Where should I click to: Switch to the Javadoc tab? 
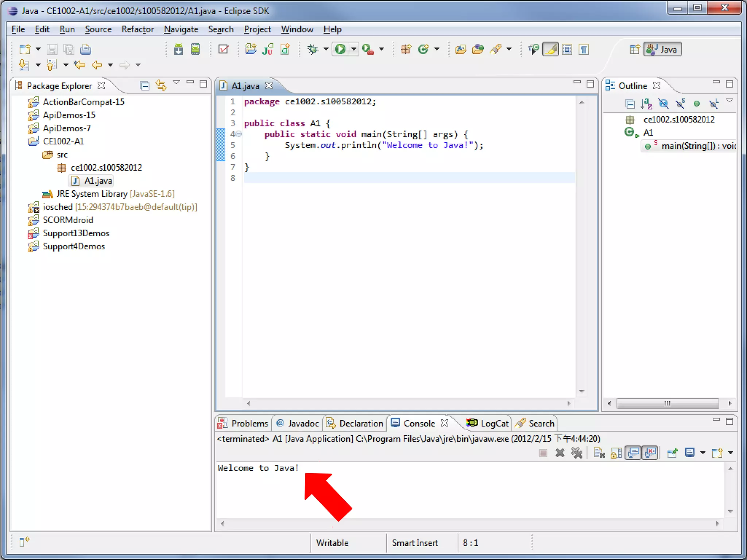point(298,423)
